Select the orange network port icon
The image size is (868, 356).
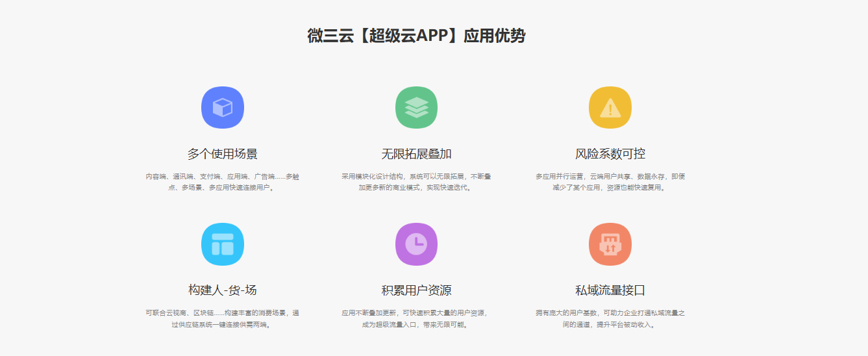610,244
